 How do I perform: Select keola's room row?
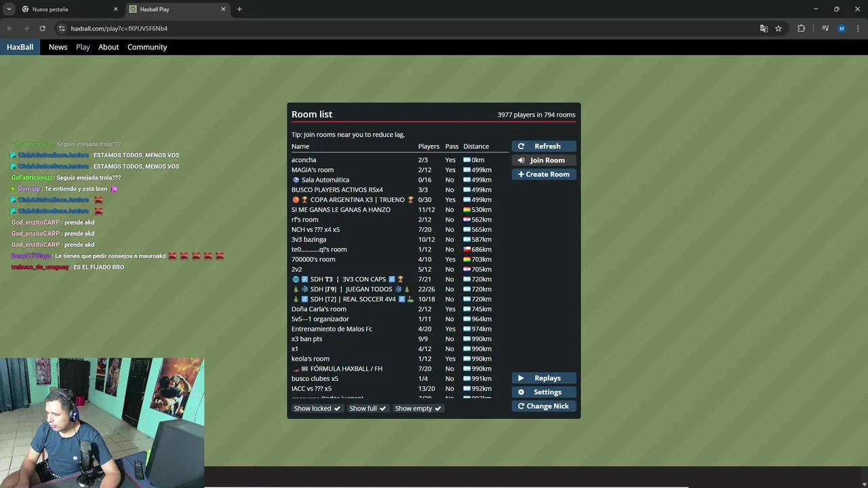coord(400,359)
